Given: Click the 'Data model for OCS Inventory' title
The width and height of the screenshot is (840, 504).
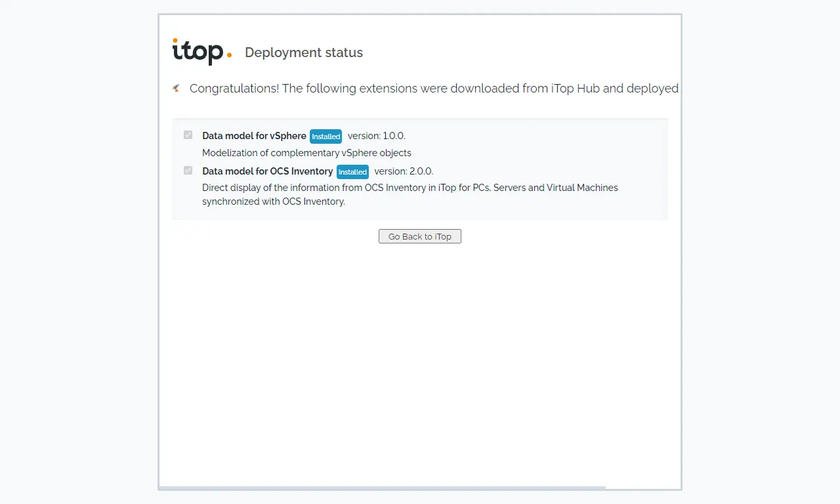Looking at the screenshot, I should tap(268, 171).
